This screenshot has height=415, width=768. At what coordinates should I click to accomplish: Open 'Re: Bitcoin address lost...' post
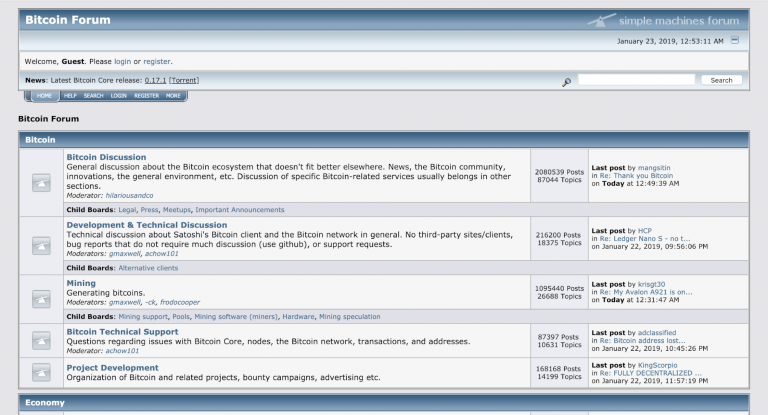click(x=643, y=341)
